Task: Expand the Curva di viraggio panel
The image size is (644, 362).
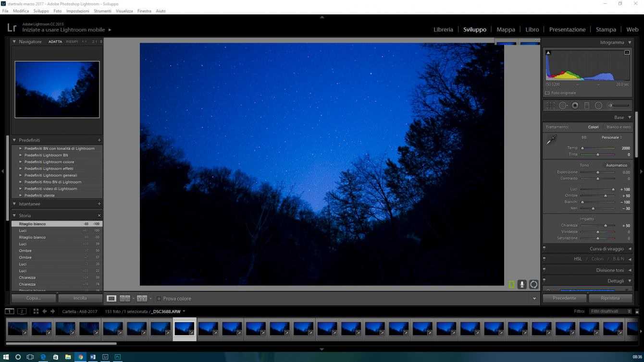Action: (x=630, y=249)
